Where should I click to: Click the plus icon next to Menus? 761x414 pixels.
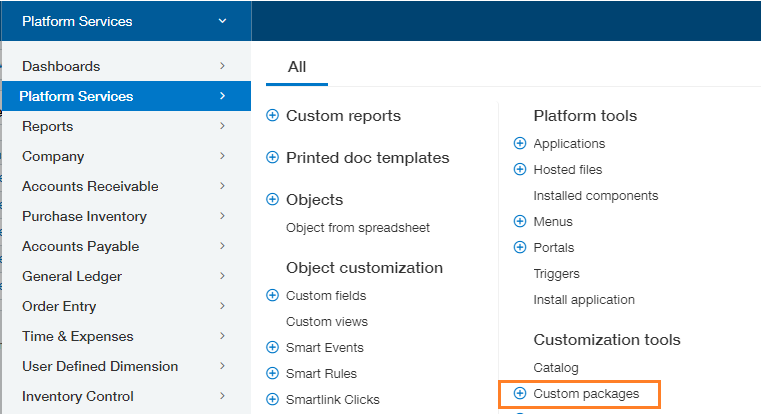(520, 221)
